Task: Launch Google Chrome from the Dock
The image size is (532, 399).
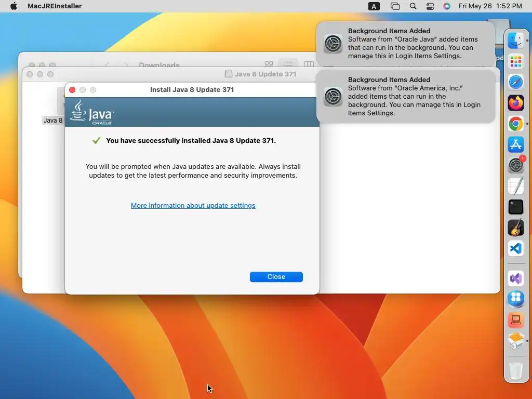Action: 516,124
